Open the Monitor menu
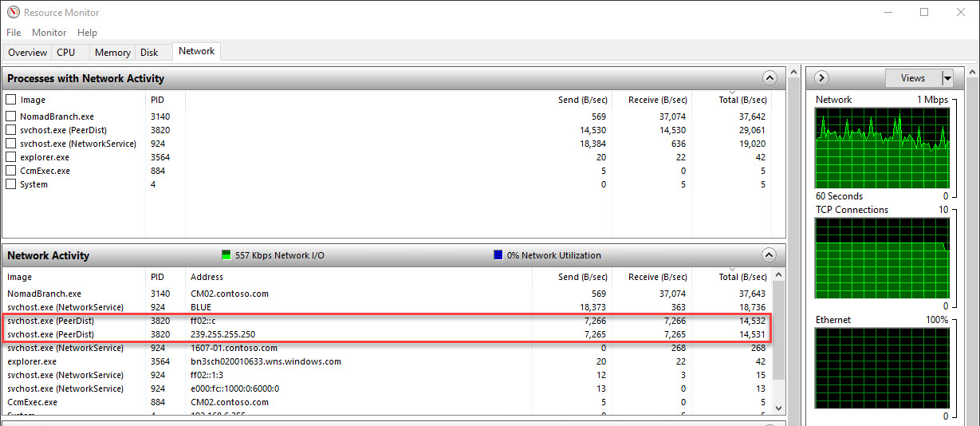Screen dimensions: 980x426 [49, 33]
